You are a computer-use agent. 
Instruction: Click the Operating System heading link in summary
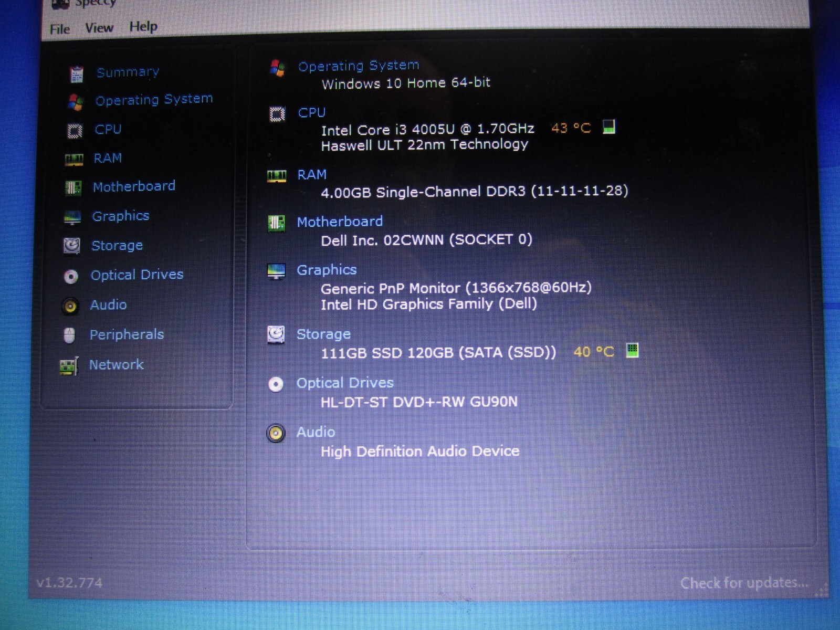pos(359,66)
